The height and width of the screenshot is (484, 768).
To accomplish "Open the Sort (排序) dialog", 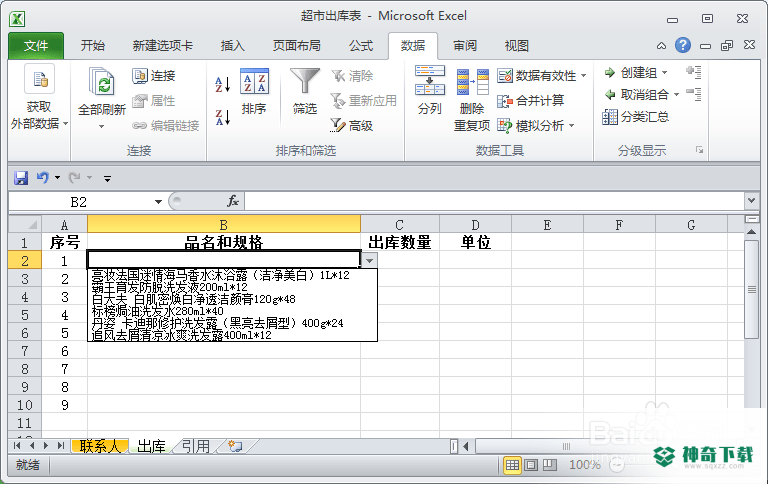I will pos(254,92).
